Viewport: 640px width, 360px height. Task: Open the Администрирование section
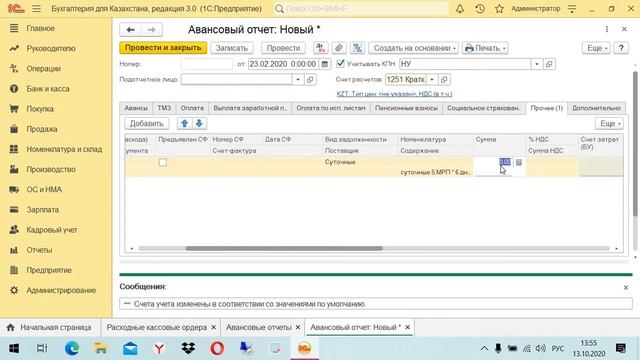tap(61, 290)
